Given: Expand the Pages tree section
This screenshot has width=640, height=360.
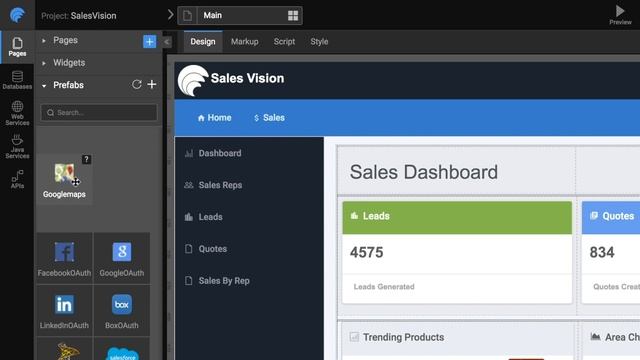Looking at the screenshot, I should click(44, 40).
